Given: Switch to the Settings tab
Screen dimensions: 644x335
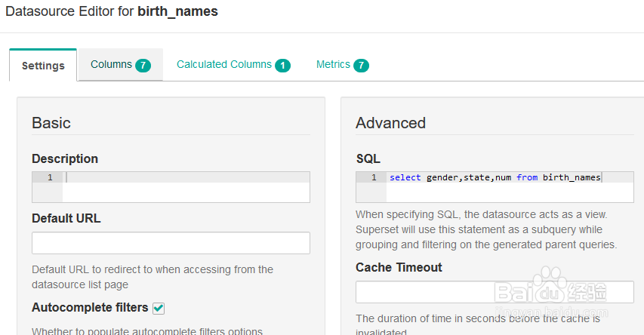Looking at the screenshot, I should point(43,66).
